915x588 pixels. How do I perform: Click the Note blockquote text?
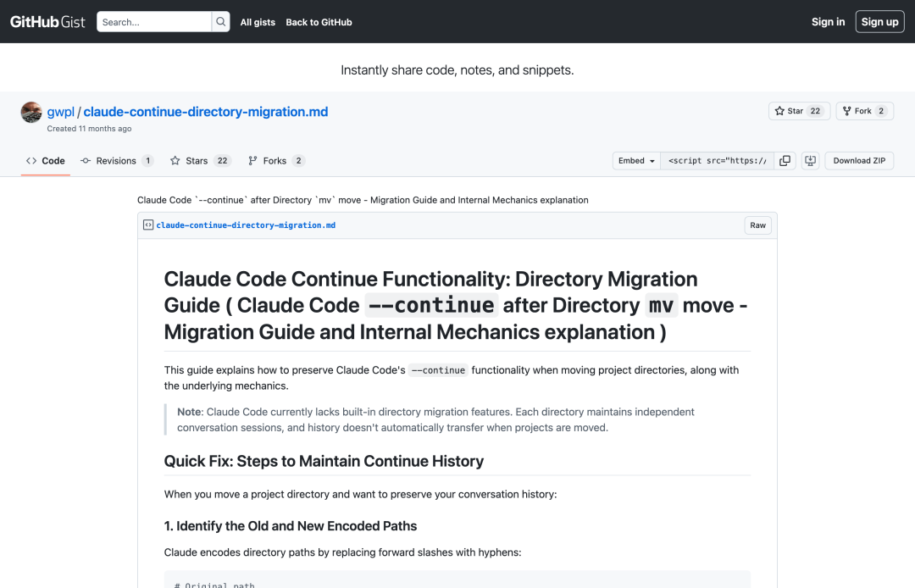coord(436,419)
